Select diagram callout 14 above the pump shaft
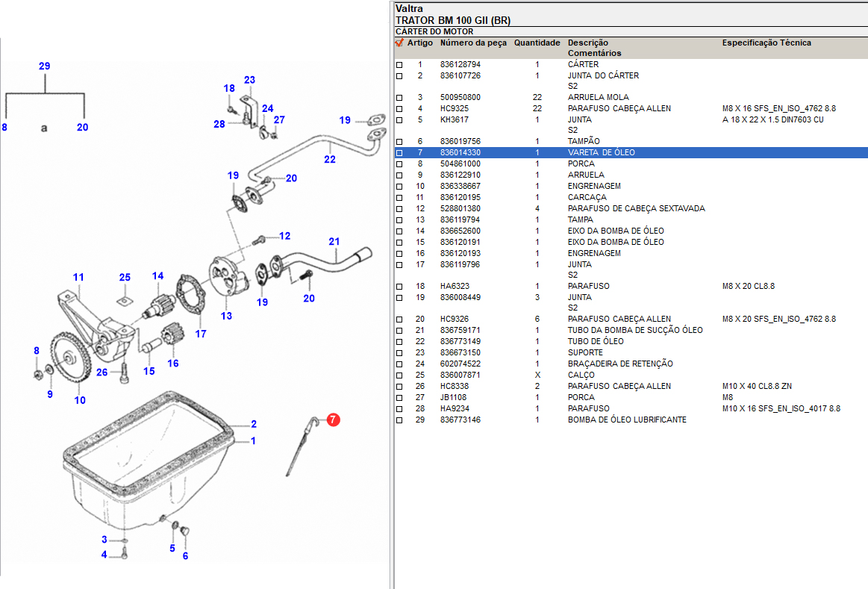868x589 pixels. (157, 275)
